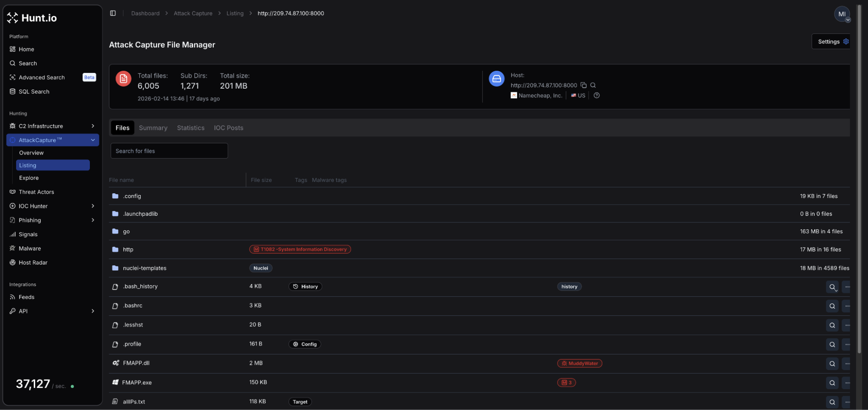Click search icon next to host URL
The width and height of the screenshot is (868, 410).
coord(593,85)
